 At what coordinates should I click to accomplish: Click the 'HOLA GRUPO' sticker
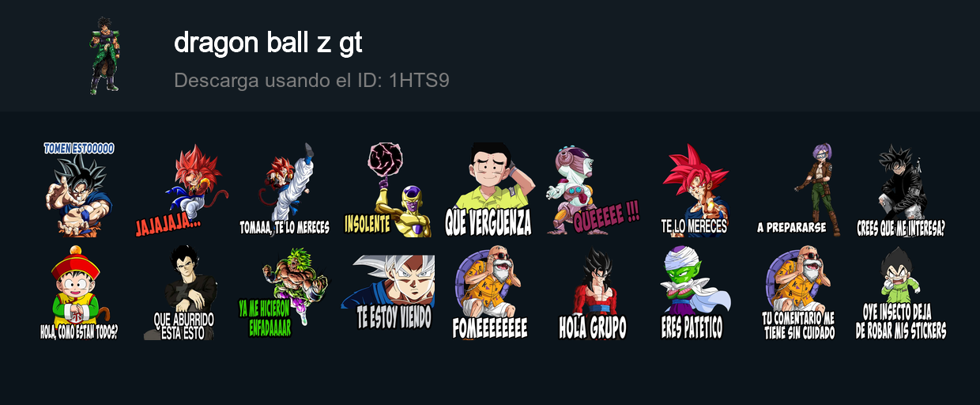(x=593, y=293)
